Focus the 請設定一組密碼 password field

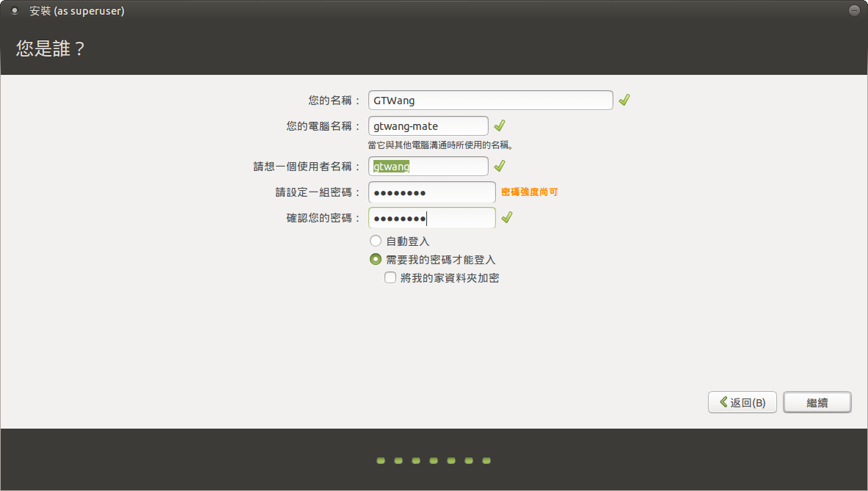pos(431,192)
